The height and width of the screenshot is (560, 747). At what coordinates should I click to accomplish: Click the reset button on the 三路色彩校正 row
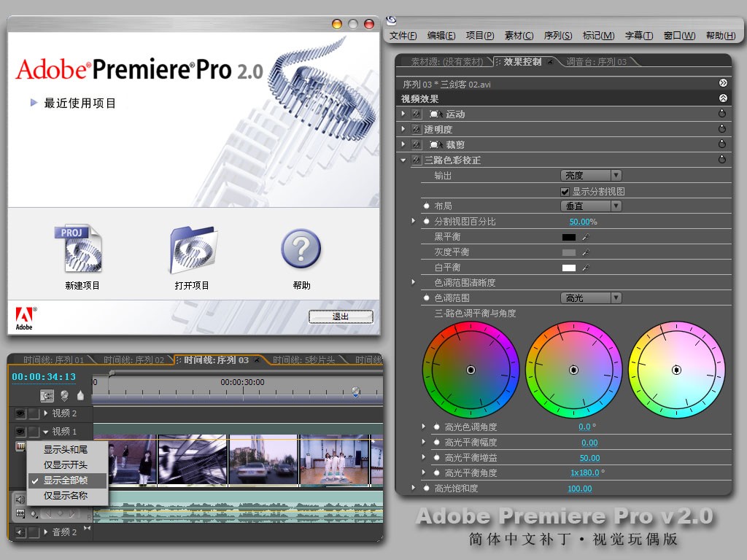[722, 159]
